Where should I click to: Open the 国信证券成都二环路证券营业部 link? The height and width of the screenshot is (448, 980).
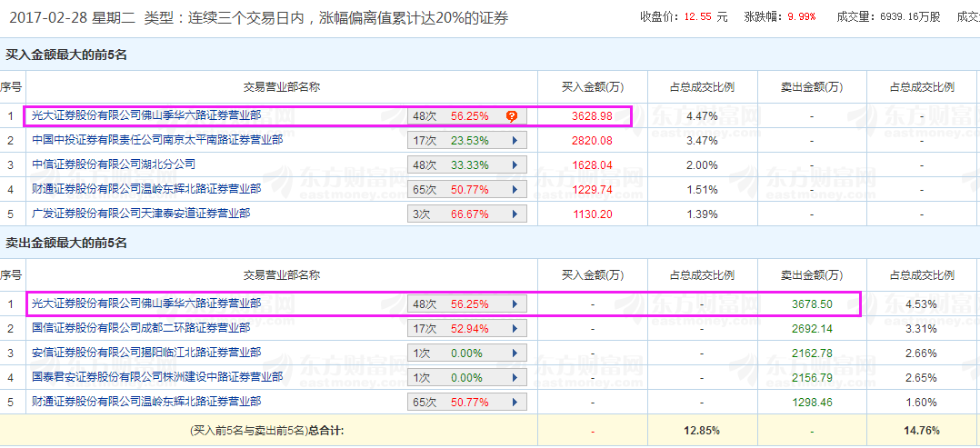point(141,327)
